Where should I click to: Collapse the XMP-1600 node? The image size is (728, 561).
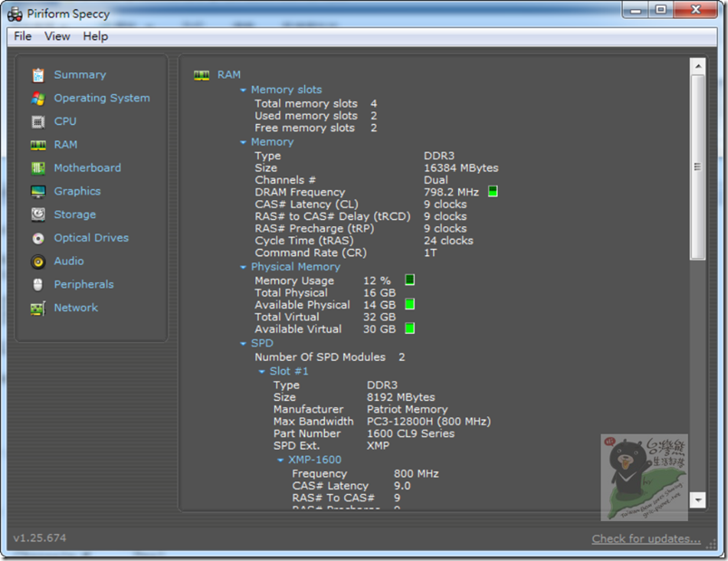(280, 461)
